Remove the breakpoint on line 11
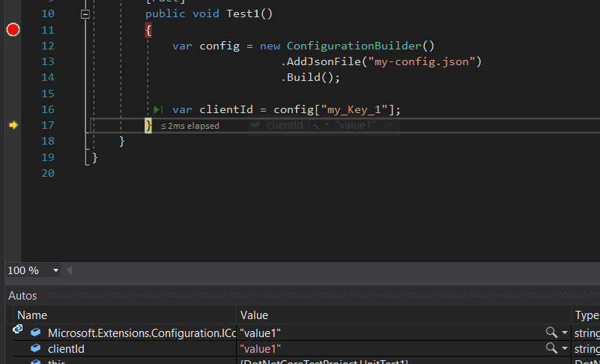The width and height of the screenshot is (600, 364). 13,30
